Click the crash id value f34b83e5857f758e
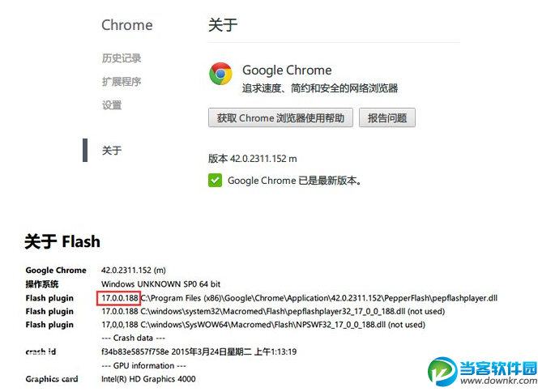The width and height of the screenshot is (538, 392). tap(134, 352)
